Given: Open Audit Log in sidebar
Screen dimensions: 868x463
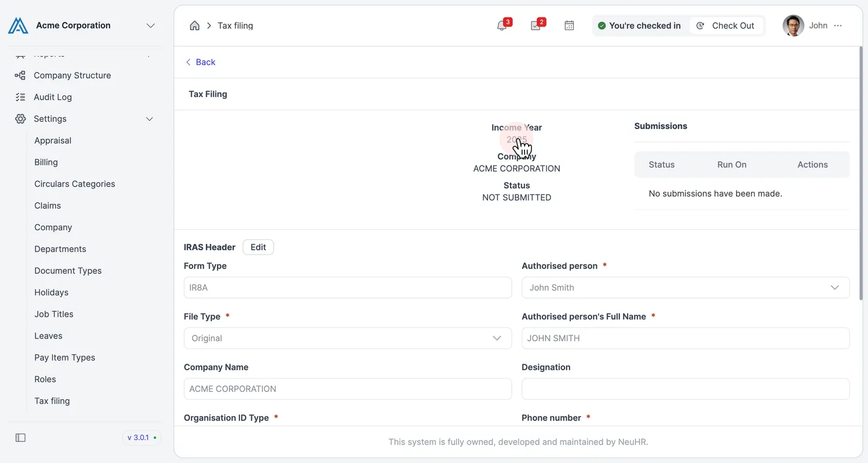Looking at the screenshot, I should pyautogui.click(x=52, y=97).
